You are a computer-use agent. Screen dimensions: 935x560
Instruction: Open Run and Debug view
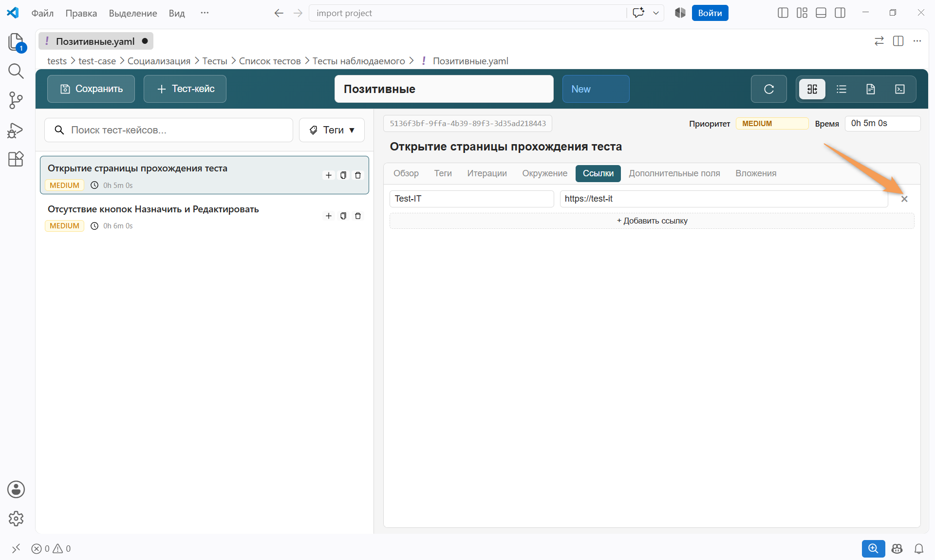click(16, 130)
